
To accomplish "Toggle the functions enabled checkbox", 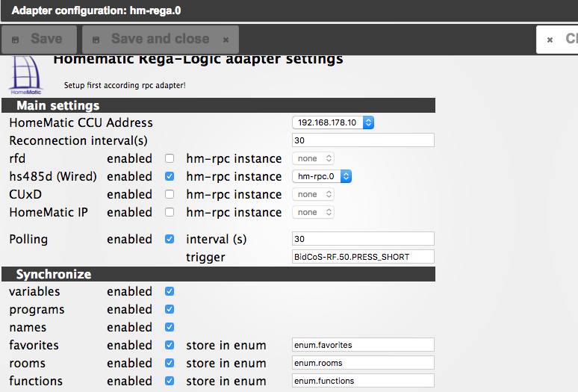I will tap(170, 381).
